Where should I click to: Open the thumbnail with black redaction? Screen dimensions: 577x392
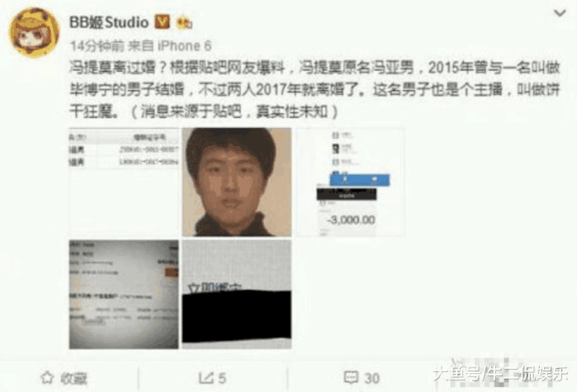(237, 295)
